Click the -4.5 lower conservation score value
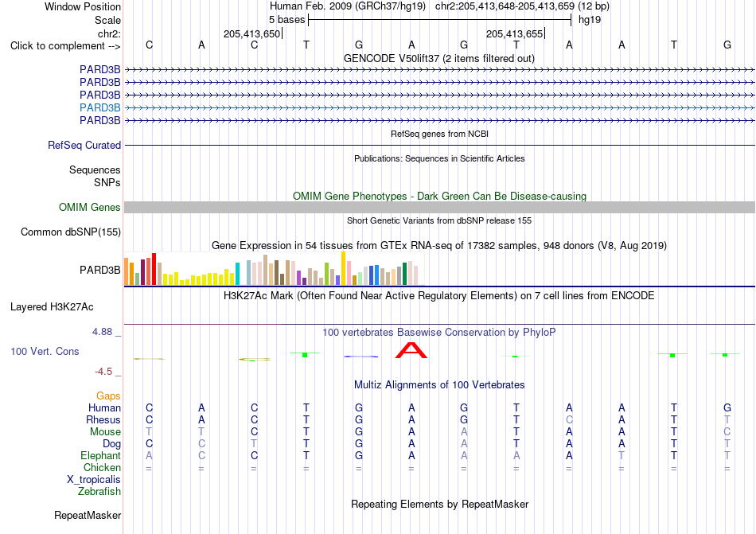This screenshot has width=756, height=534. (103, 371)
